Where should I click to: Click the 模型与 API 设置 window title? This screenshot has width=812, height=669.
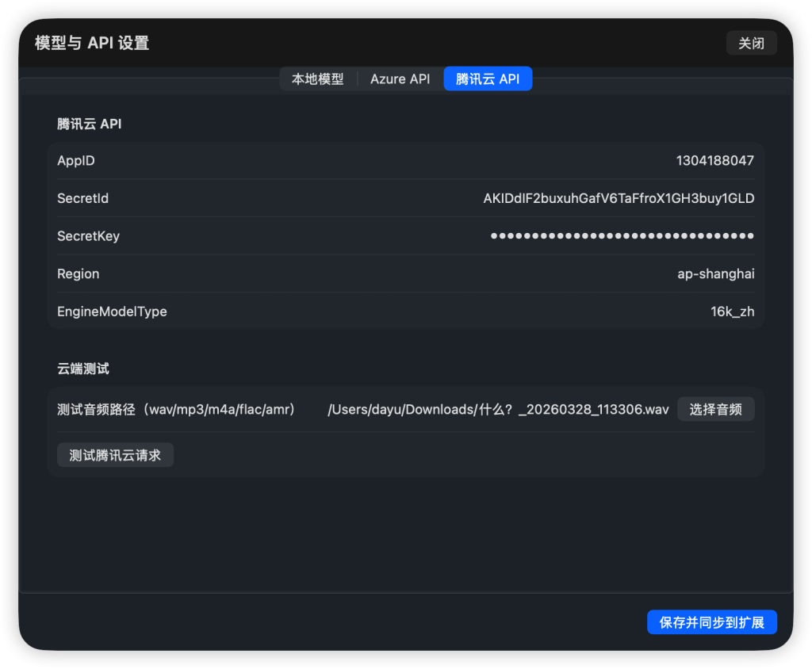[x=92, y=43]
